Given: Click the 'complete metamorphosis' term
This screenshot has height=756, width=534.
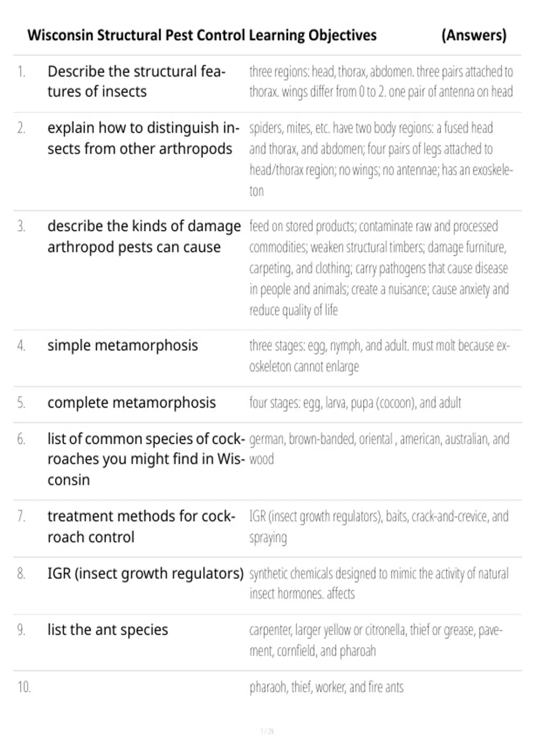Looking at the screenshot, I should (132, 402).
